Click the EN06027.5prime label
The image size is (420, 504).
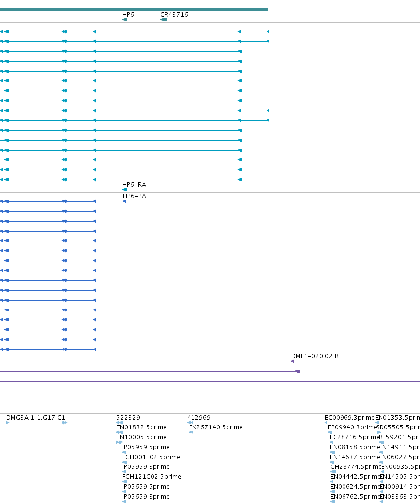click(399, 457)
